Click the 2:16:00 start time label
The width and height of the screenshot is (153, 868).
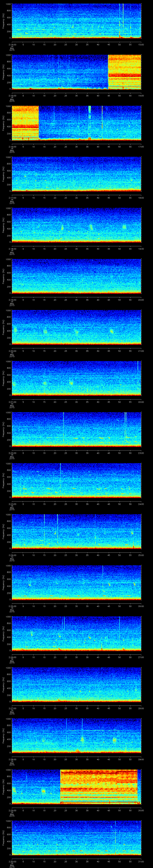12,147
